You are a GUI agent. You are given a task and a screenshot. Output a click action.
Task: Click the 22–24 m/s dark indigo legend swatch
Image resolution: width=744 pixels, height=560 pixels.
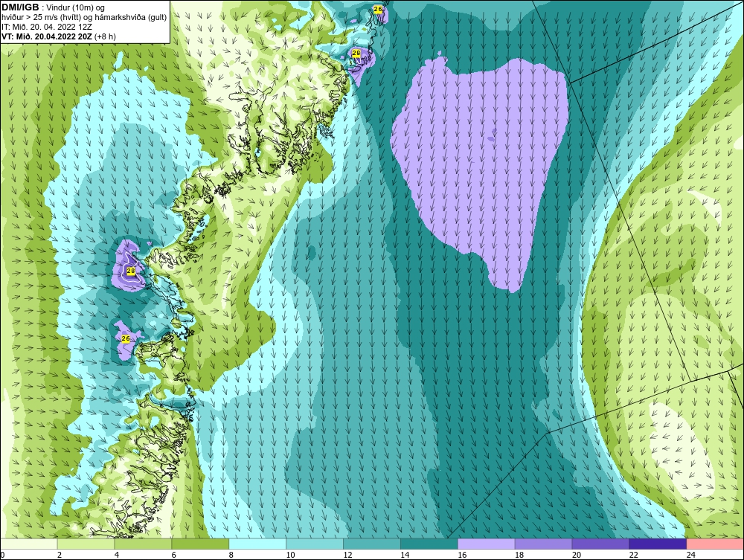click(658, 544)
